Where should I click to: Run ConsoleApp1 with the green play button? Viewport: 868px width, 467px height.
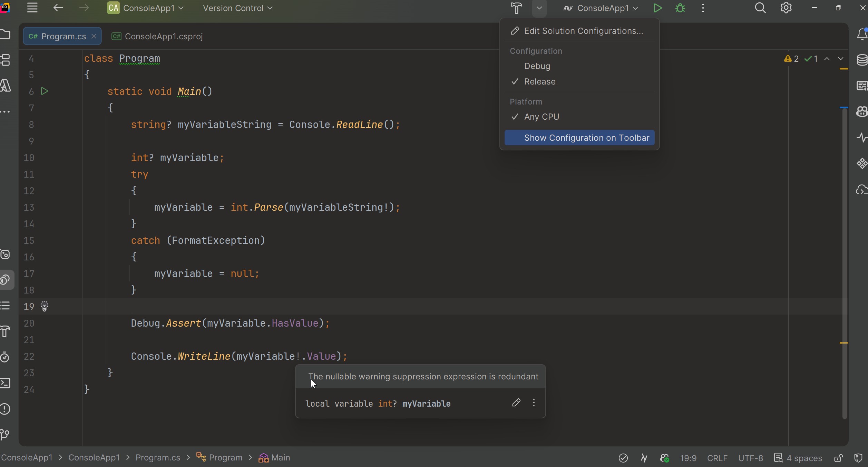tap(657, 8)
